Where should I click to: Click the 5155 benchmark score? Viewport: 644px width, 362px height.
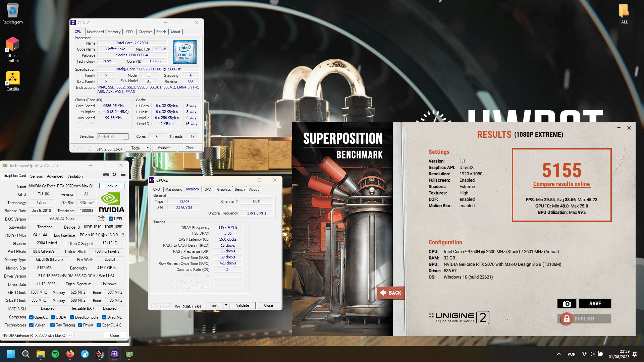[562, 170]
